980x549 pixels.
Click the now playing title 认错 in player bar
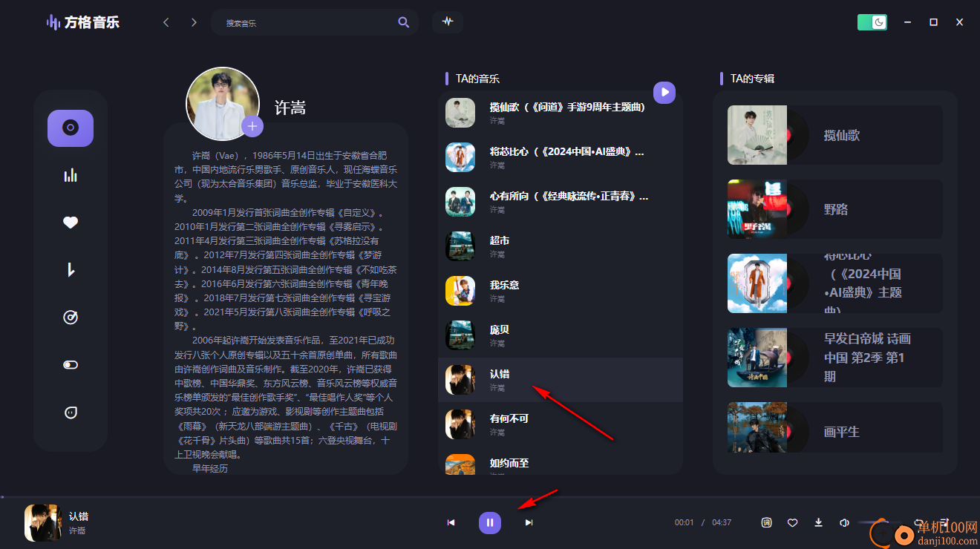click(79, 516)
